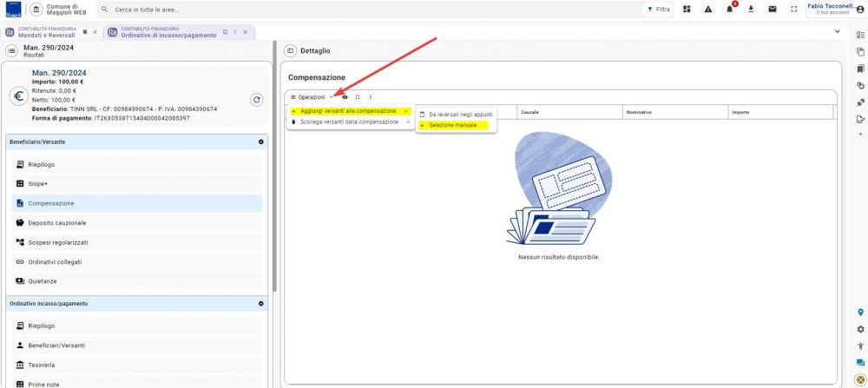Image resolution: width=868 pixels, height=388 pixels.
Task: Click the euro symbol icon on mandate card
Action: pos(19,96)
